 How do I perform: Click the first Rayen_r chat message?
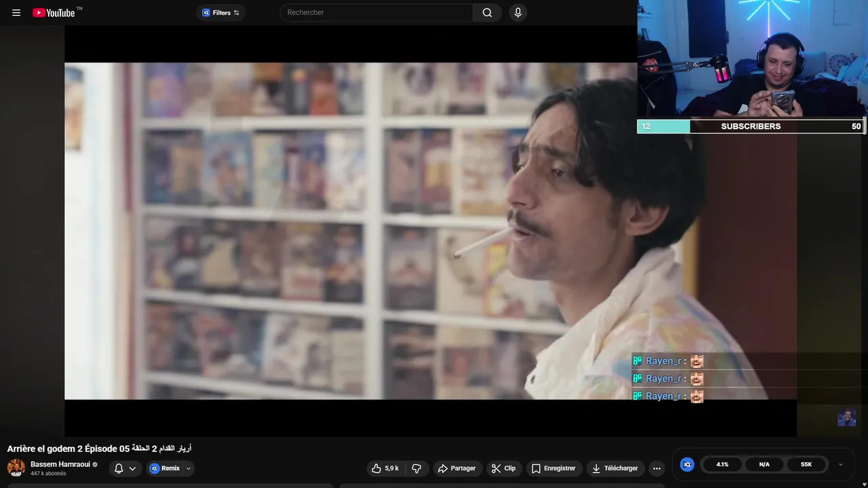[668, 361]
